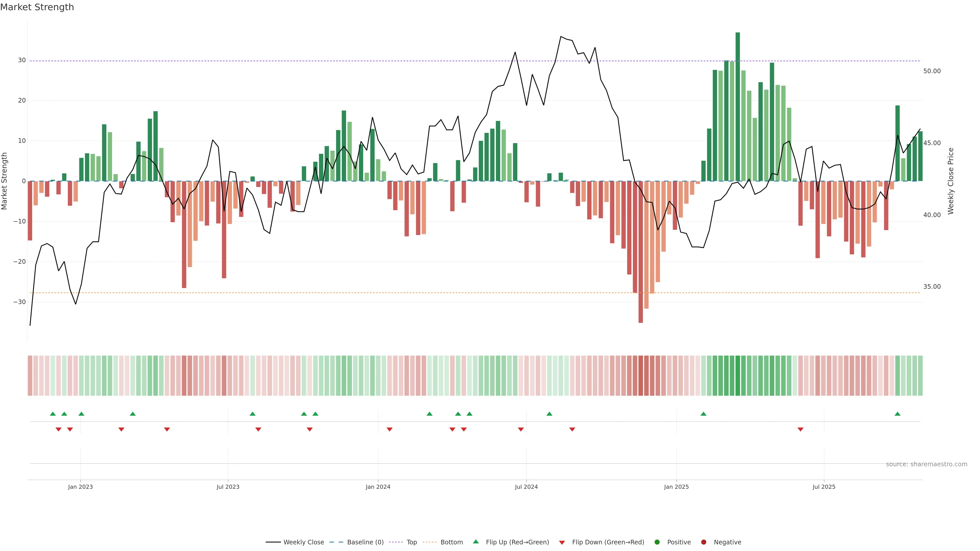Click the Negative red circle legend icon

pos(703,542)
